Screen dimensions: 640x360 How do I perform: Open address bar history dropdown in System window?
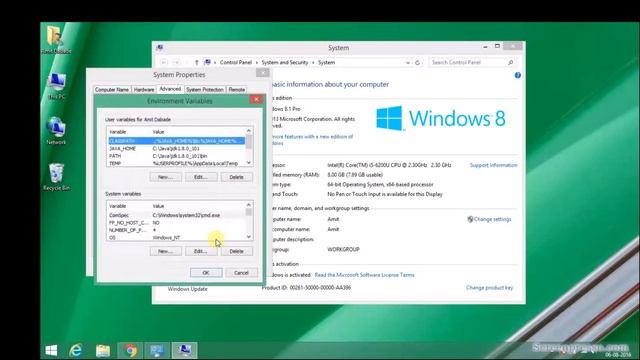click(x=407, y=63)
